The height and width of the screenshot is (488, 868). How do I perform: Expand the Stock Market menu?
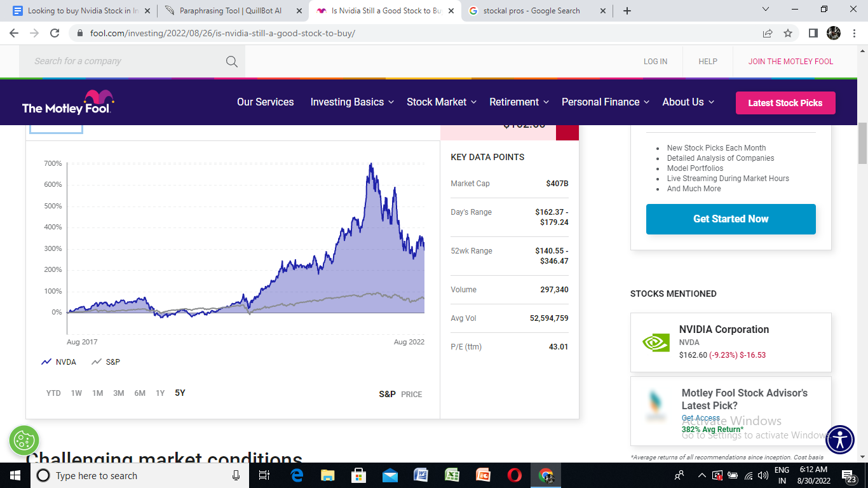pyautogui.click(x=442, y=102)
